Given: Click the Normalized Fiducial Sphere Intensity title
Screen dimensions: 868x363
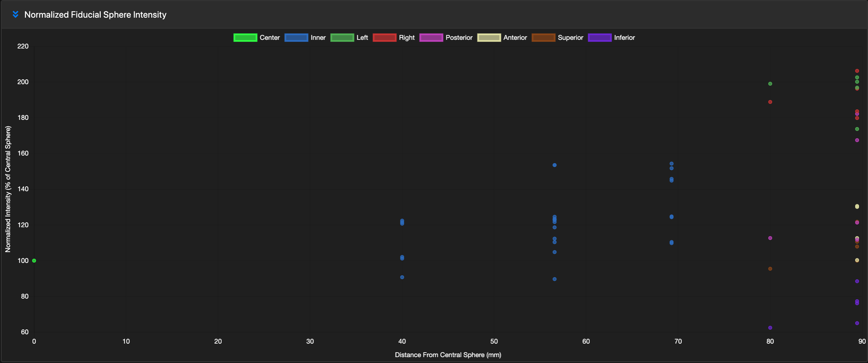Looking at the screenshot, I should click(95, 15).
